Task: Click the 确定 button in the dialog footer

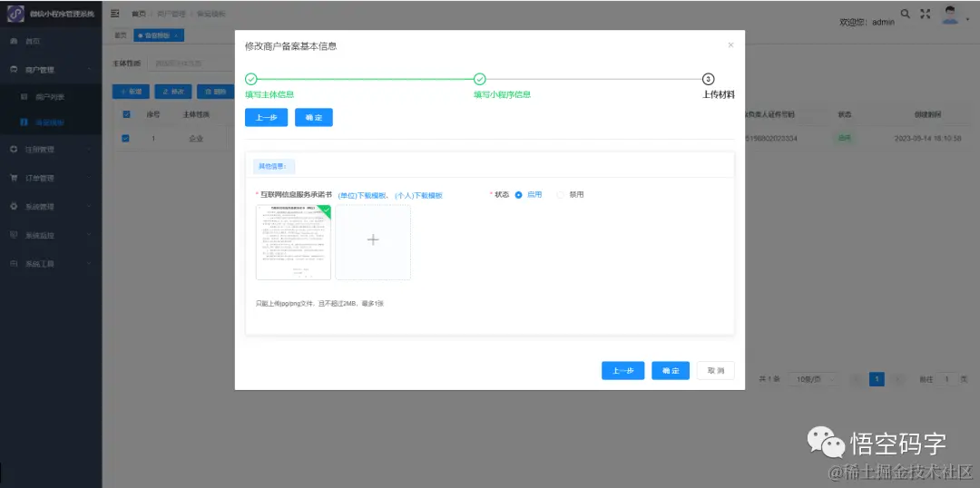Action: (670, 370)
